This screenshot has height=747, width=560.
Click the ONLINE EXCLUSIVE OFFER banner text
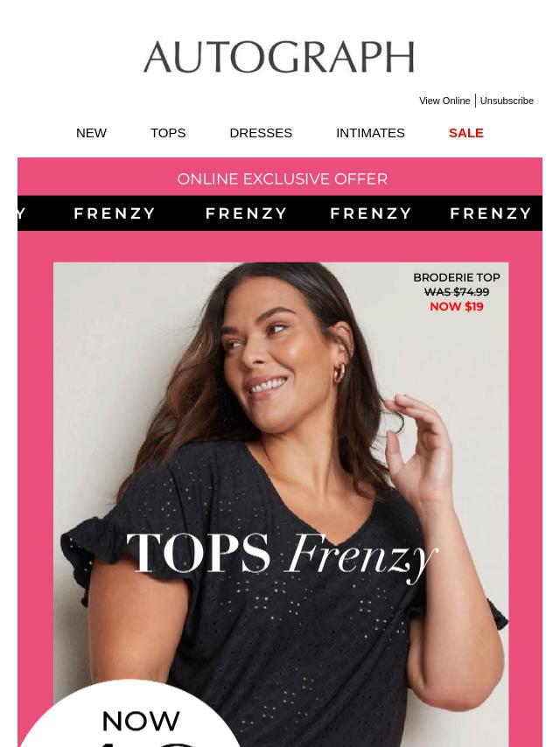point(282,179)
